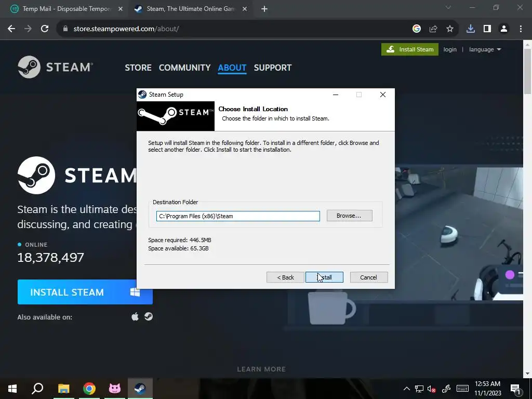Open the SUPPORT nav item
Viewport: 532px width, 399px height.
[273, 68]
